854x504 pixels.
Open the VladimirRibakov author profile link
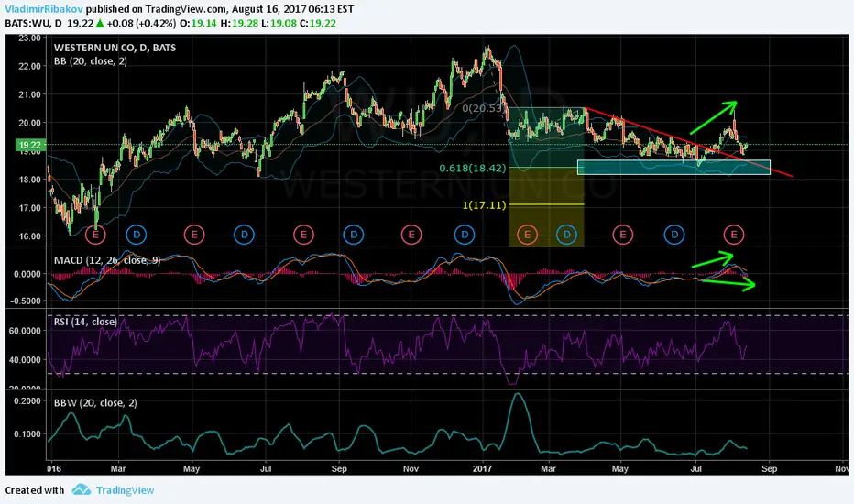[44, 9]
